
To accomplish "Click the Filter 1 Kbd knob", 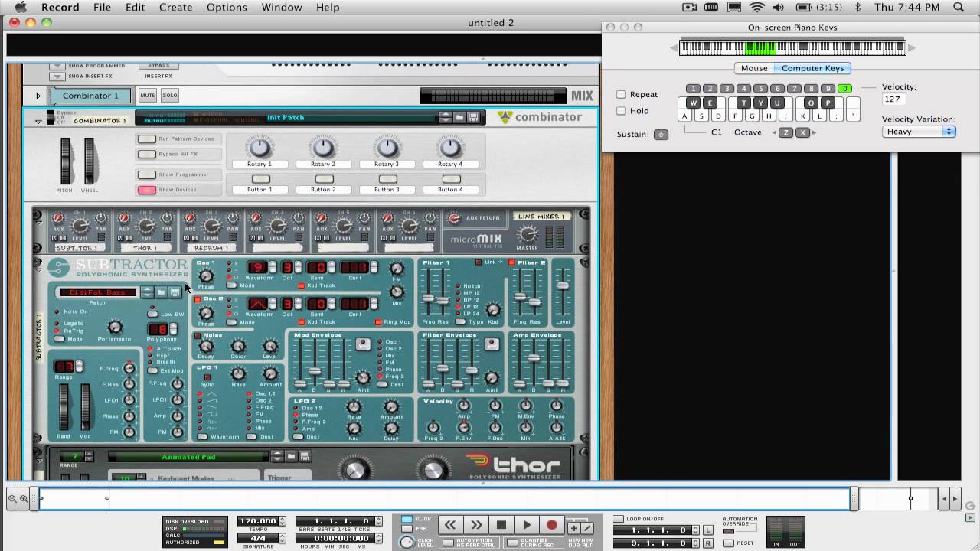I will pyautogui.click(x=493, y=310).
